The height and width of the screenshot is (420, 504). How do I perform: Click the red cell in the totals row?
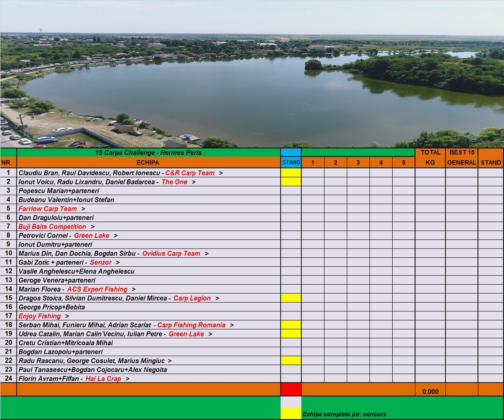coord(291,389)
